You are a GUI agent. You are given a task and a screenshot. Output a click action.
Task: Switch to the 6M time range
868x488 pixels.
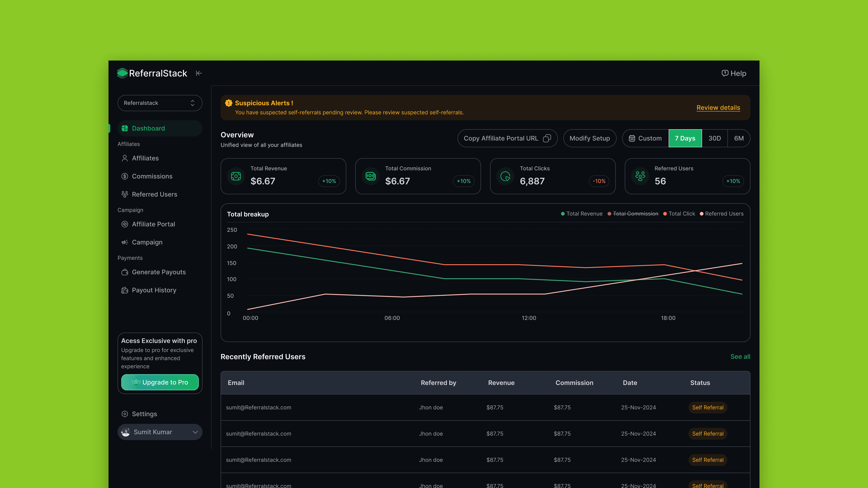739,138
